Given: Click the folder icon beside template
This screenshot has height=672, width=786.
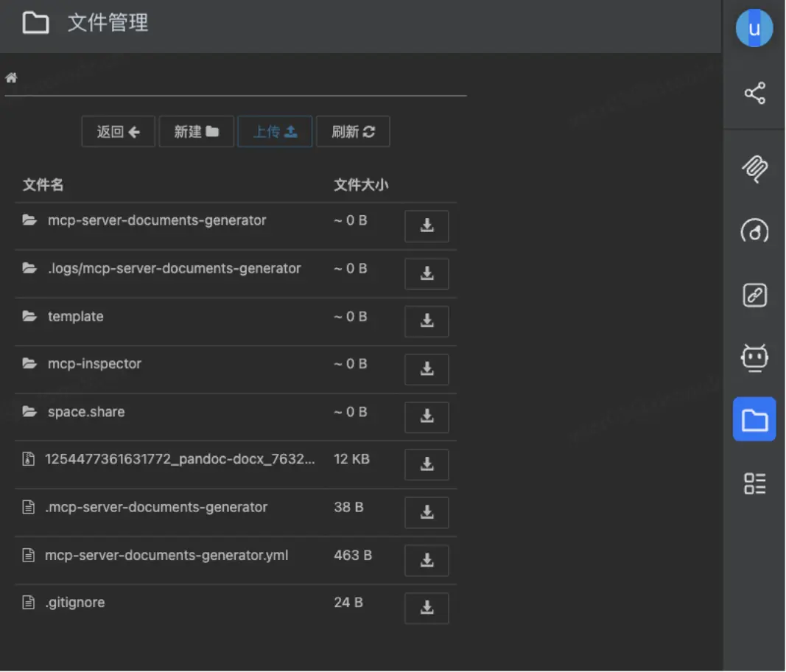Looking at the screenshot, I should pos(29,316).
